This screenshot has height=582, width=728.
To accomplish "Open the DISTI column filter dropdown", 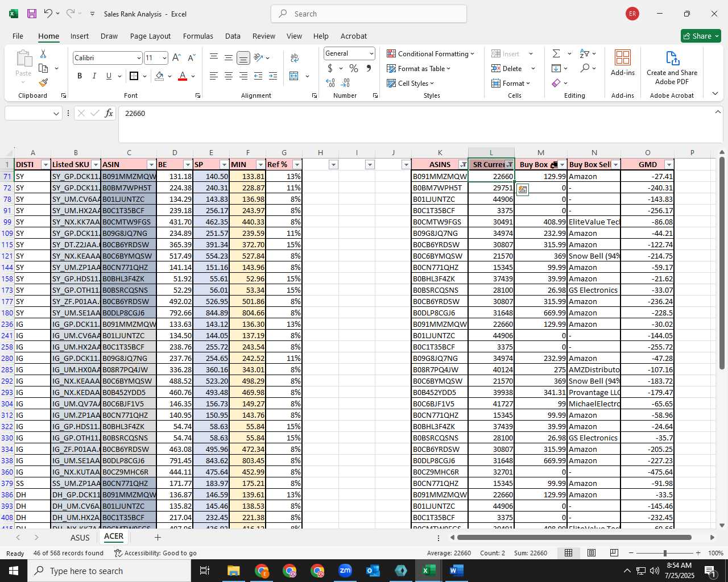I will pos(45,165).
